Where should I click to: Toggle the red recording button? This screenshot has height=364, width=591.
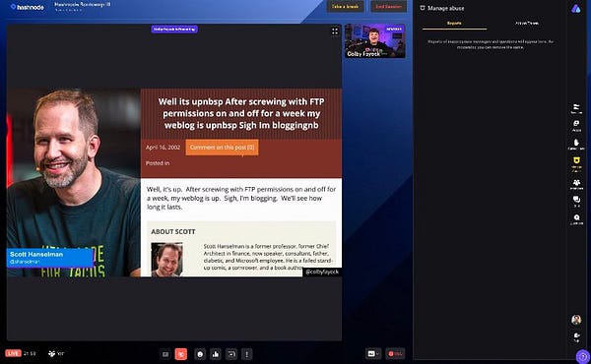[395, 353]
